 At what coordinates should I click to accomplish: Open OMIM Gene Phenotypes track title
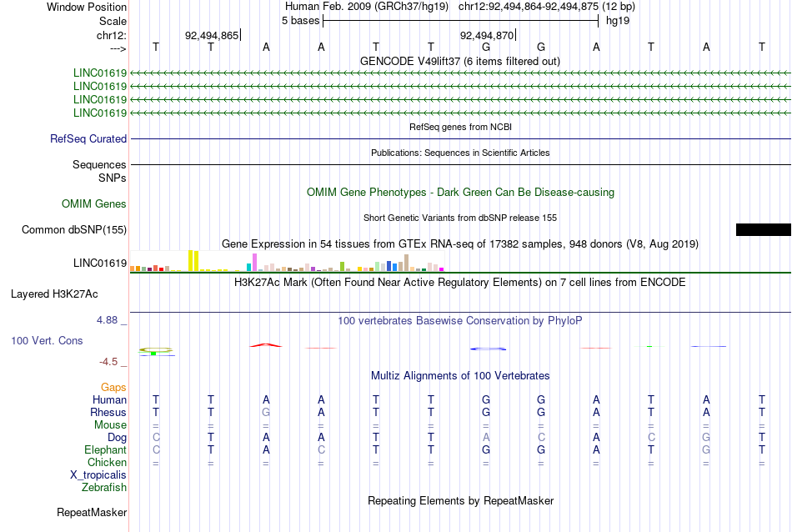pos(460,193)
